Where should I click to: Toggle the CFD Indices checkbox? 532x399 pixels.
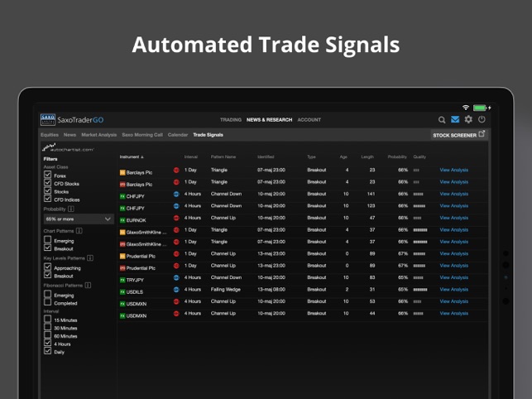pyautogui.click(x=47, y=199)
